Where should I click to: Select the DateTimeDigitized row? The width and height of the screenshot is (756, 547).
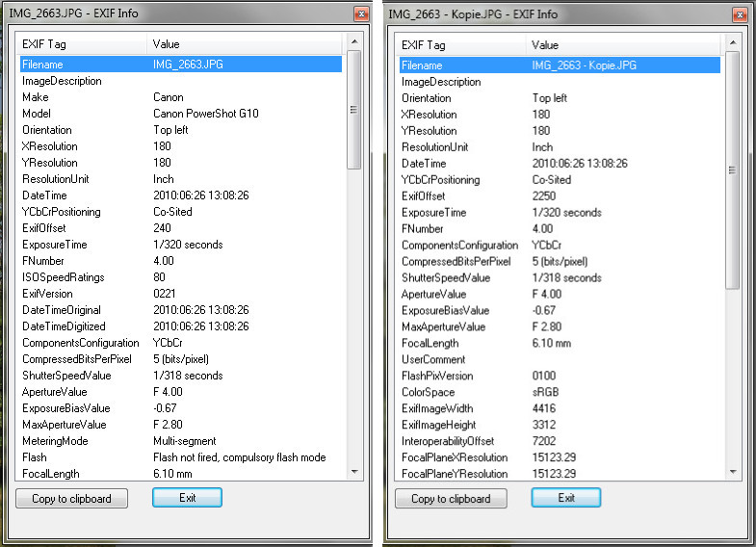[x=181, y=326]
